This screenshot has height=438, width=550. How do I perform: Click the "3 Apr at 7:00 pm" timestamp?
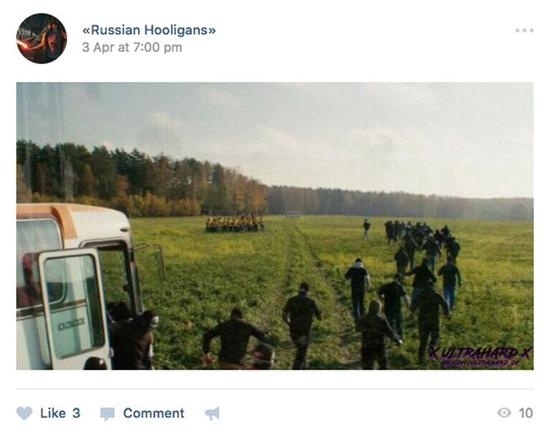tap(132, 47)
